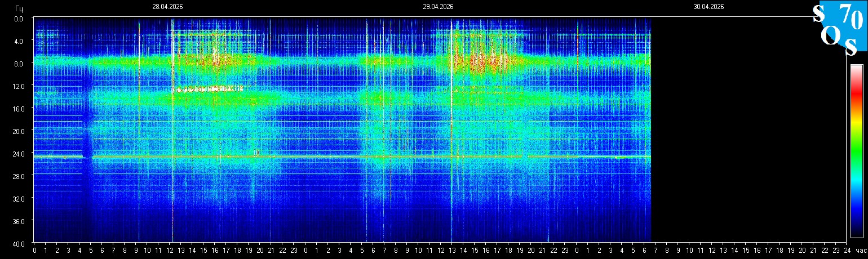The image size is (868, 259).
Task: Click the final hour 24 axis label
Action: point(848,251)
